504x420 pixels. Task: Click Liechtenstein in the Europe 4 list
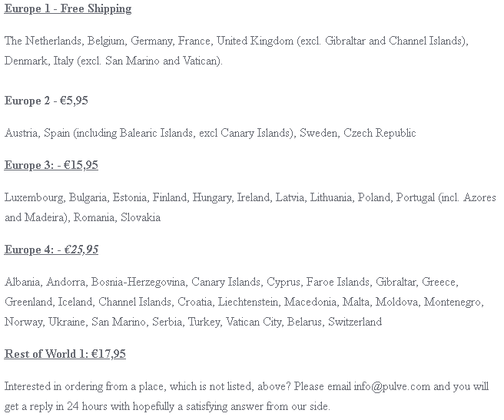(x=248, y=302)
